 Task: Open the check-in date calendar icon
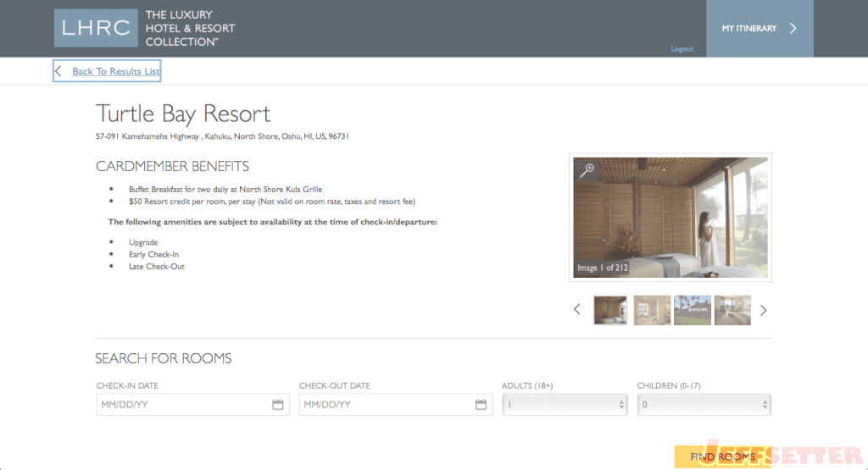(x=278, y=405)
